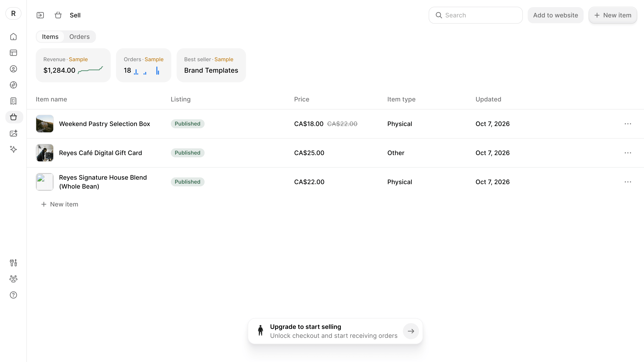
Task: Open the Reyes Café Digital Gift Card thumbnail
Action: [x=45, y=153]
